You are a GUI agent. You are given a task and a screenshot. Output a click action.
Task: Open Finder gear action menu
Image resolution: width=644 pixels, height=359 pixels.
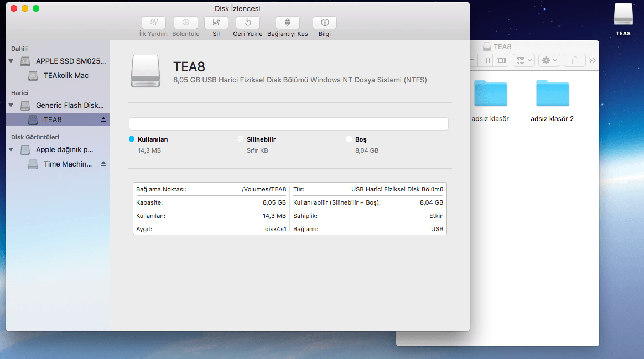(549, 60)
